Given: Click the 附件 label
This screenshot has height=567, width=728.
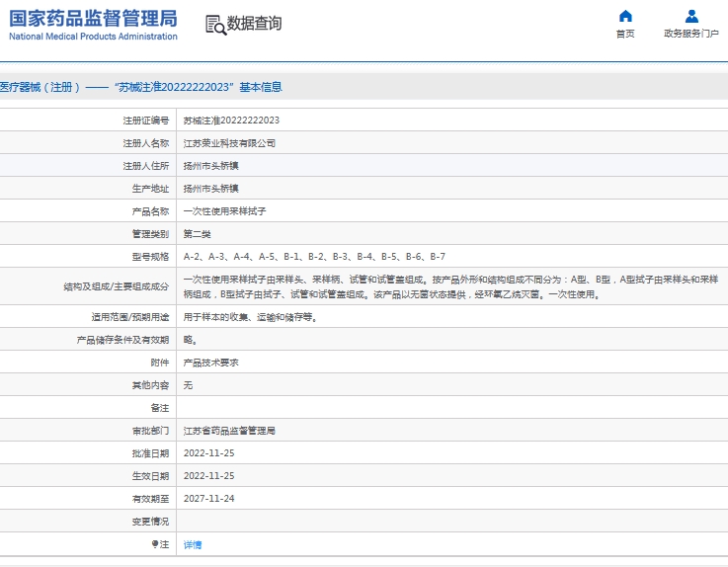Looking at the screenshot, I should [x=160, y=363].
